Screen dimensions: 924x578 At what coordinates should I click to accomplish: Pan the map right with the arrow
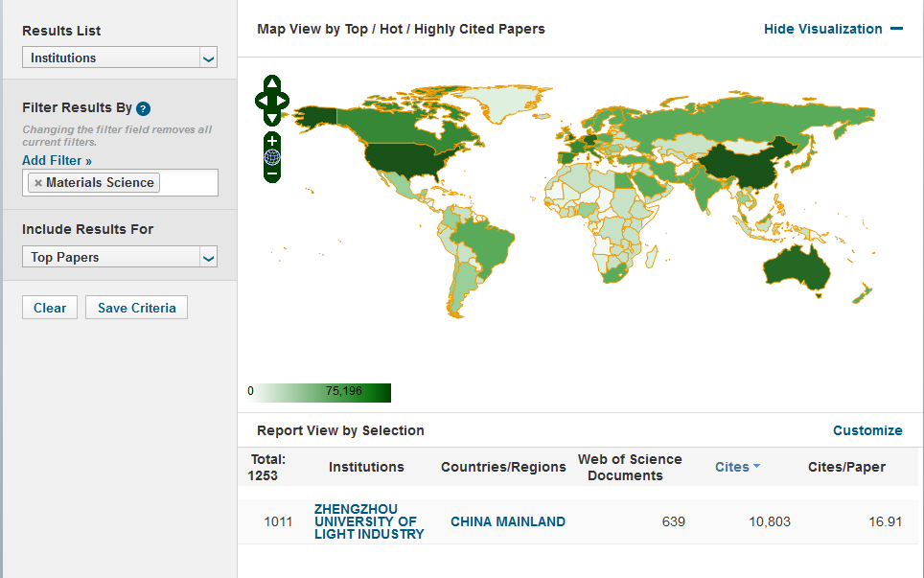click(284, 100)
